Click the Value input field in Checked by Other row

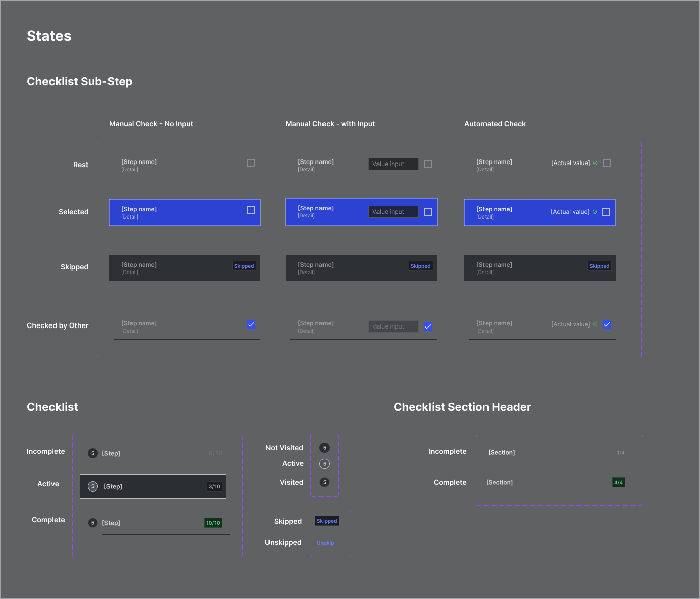pyautogui.click(x=394, y=326)
